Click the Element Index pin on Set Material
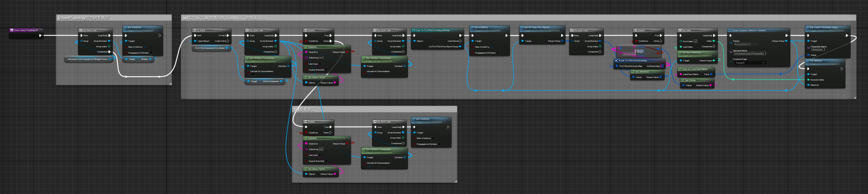The image size is (868, 194). click(808, 80)
